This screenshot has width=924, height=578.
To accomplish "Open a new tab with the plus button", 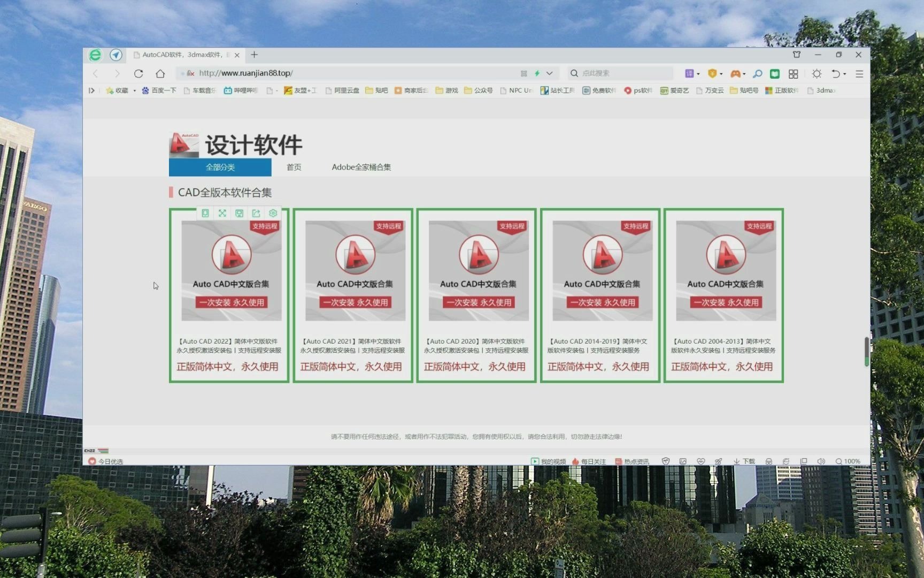I will 255,55.
